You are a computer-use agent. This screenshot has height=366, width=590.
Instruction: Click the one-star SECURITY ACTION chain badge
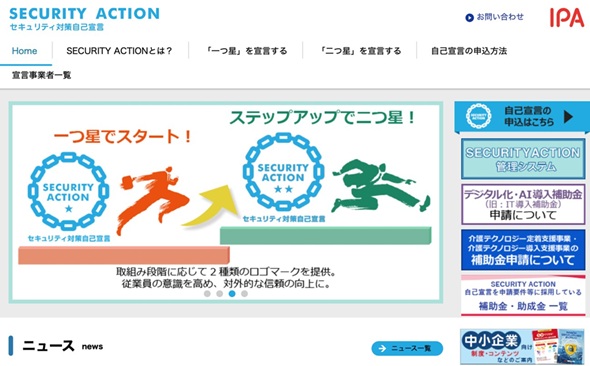tap(68, 191)
